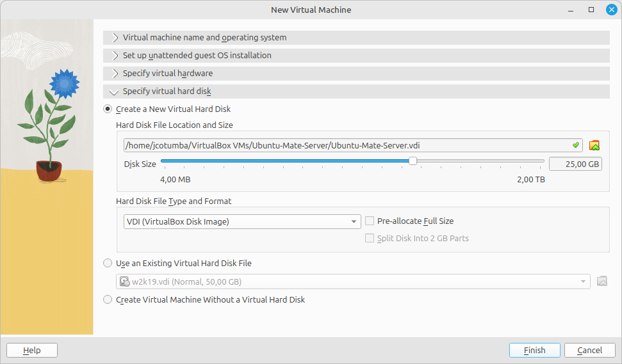Click the Disk Size slider handle
This screenshot has width=622, height=364.
413,161
